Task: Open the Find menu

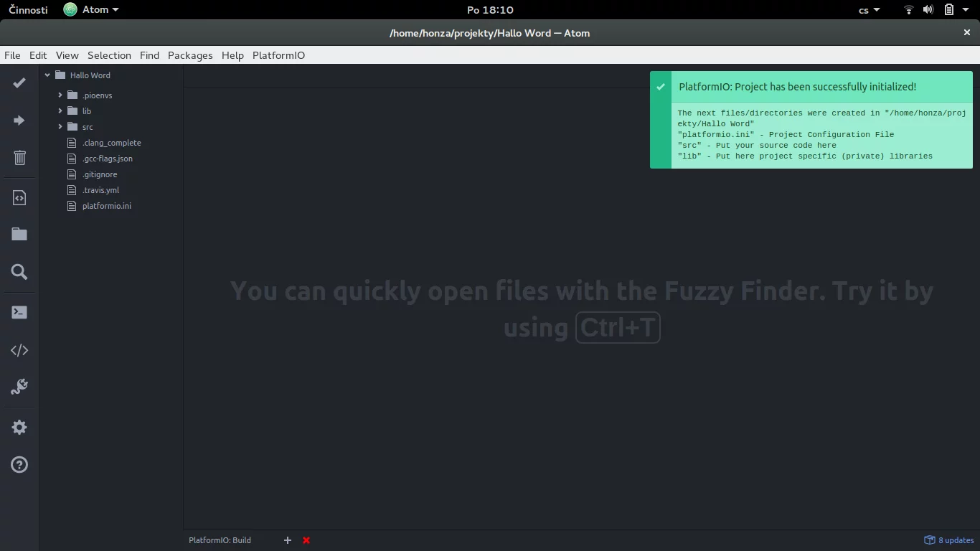Action: 149,55
